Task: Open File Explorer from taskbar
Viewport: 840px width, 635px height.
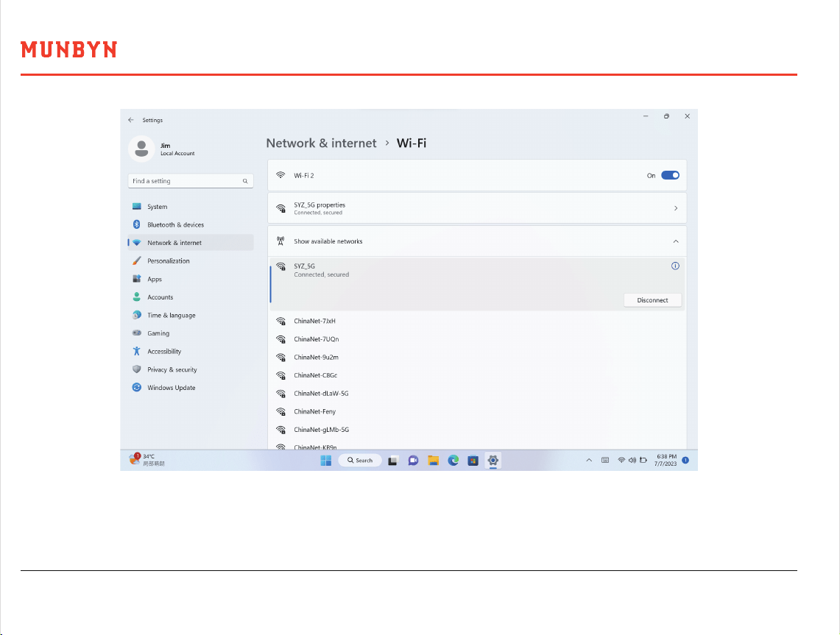Action: 434,461
